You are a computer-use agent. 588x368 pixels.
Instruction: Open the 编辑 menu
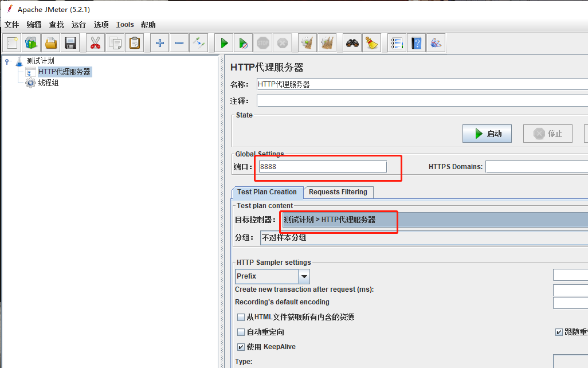pos(34,25)
